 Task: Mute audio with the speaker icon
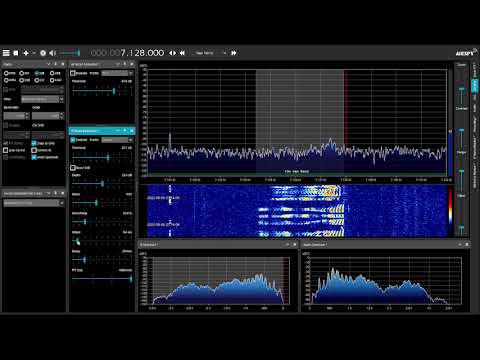[53, 53]
